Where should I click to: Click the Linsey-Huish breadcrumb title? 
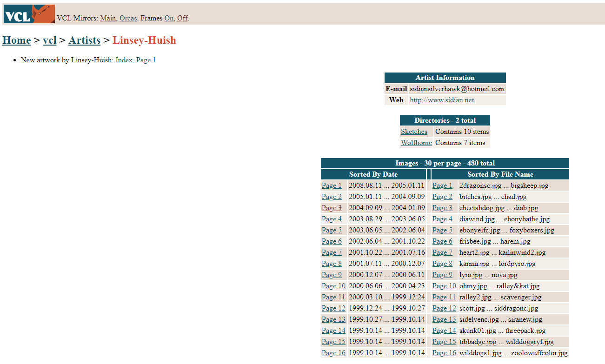click(x=144, y=40)
